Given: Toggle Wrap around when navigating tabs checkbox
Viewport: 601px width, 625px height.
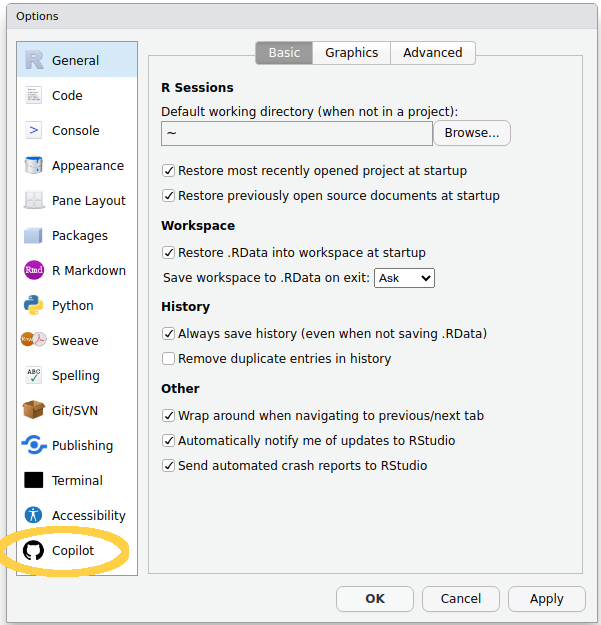Looking at the screenshot, I should (x=168, y=416).
